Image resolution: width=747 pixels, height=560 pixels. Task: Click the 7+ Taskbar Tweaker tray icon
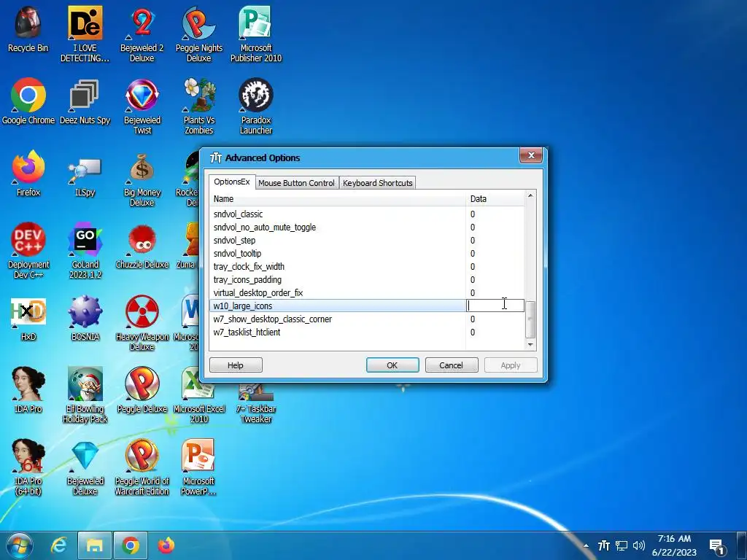click(x=603, y=545)
